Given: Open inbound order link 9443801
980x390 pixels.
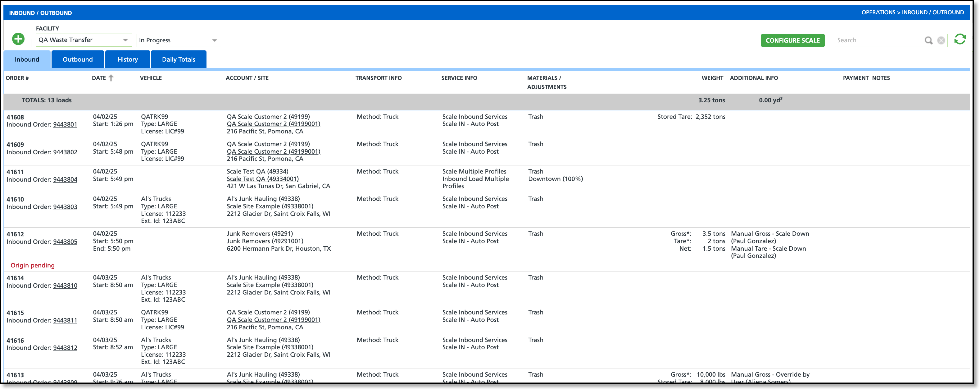Looking at the screenshot, I should pos(65,124).
